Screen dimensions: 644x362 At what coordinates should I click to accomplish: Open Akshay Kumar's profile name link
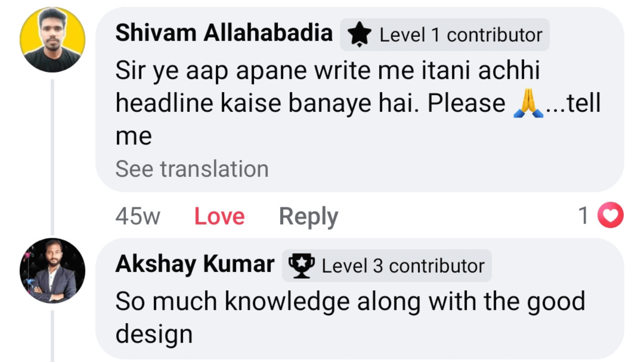click(195, 264)
